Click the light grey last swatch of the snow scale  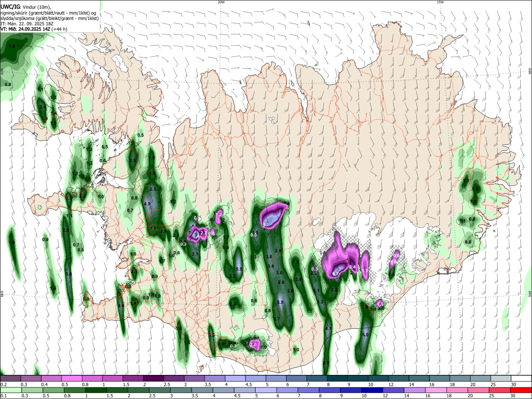[x=500, y=378]
